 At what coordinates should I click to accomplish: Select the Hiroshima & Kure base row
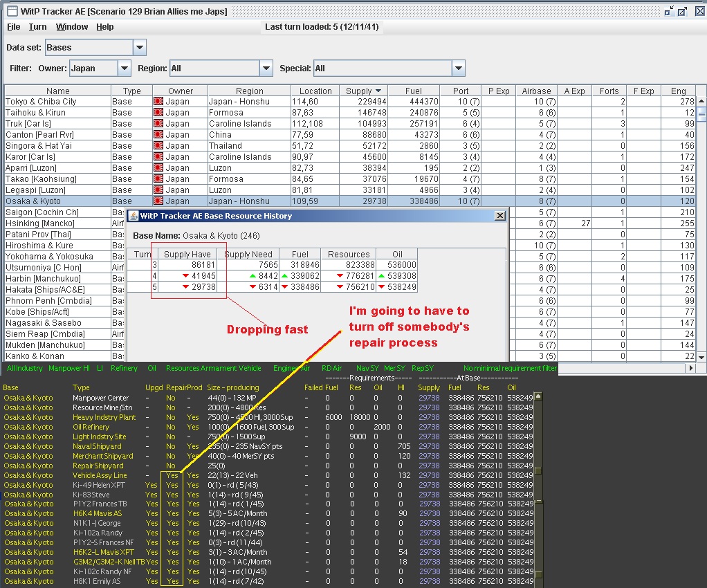(64, 246)
